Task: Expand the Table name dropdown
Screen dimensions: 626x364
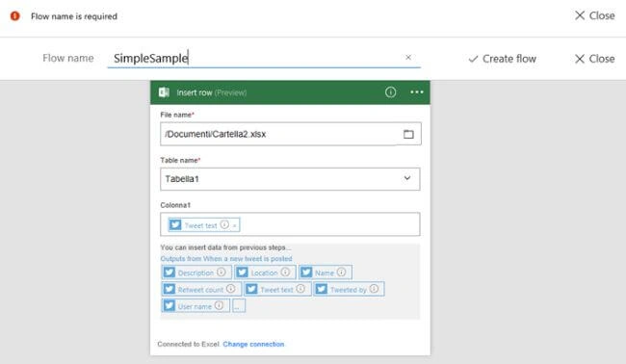Action: pyautogui.click(x=290, y=179)
